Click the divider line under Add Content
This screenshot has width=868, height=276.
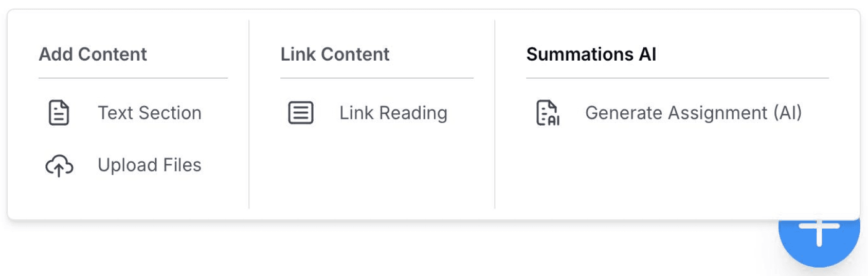(133, 78)
